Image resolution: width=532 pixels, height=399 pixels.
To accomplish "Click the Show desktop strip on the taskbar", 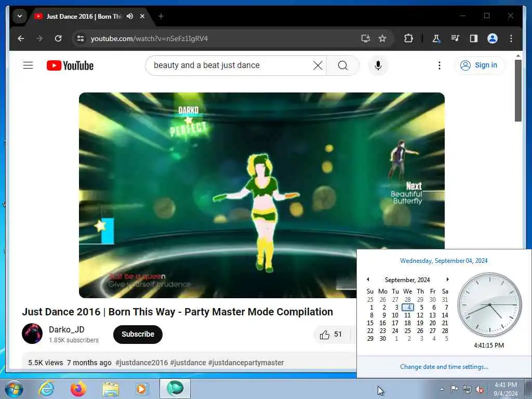I will pos(528,389).
